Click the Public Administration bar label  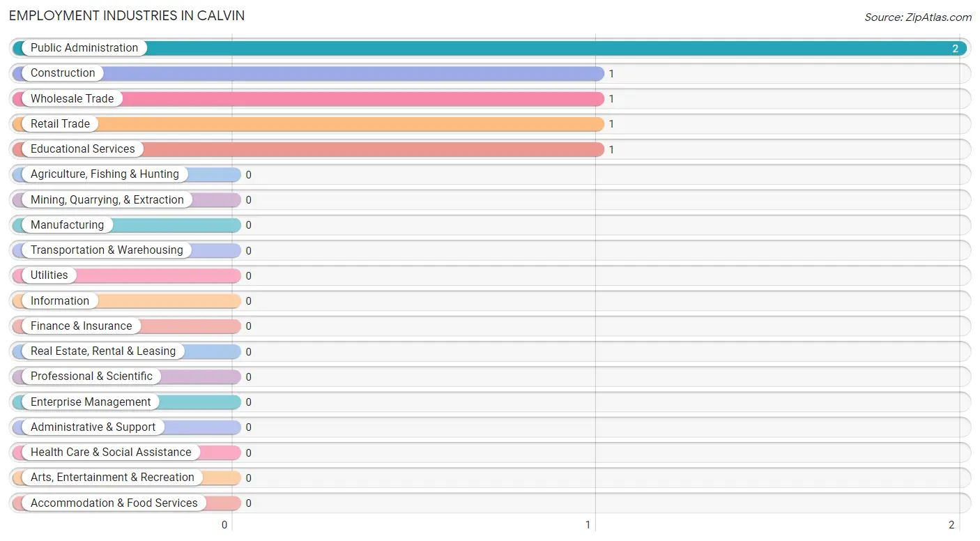(84, 48)
